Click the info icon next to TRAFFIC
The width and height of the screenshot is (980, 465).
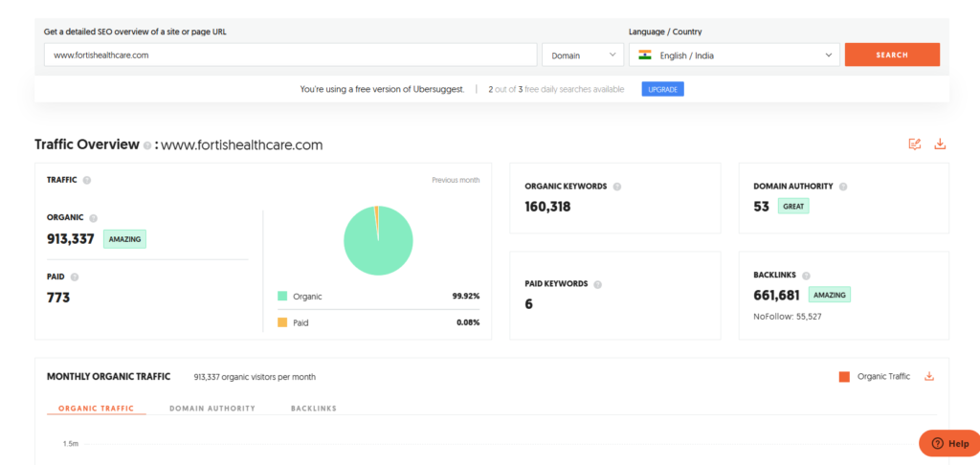click(x=87, y=180)
